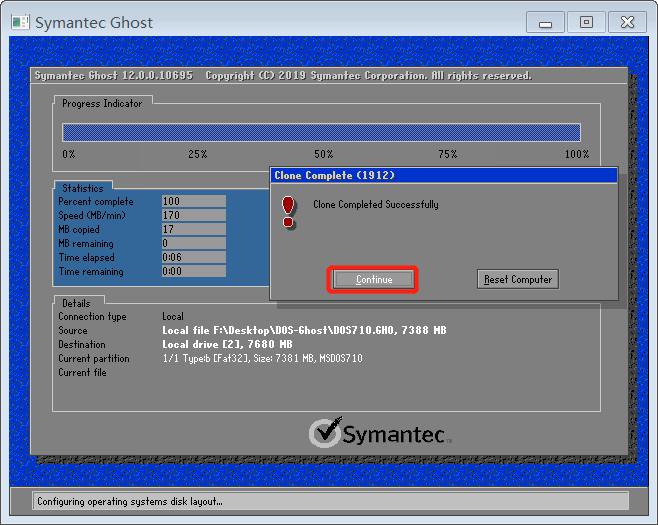Click the Reset Computer button
Screen dimensions: 658x525
click(x=517, y=279)
